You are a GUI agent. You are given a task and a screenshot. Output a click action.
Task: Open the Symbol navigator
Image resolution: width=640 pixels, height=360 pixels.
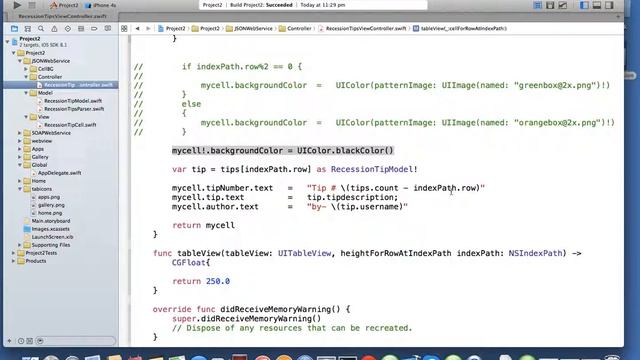28,29
